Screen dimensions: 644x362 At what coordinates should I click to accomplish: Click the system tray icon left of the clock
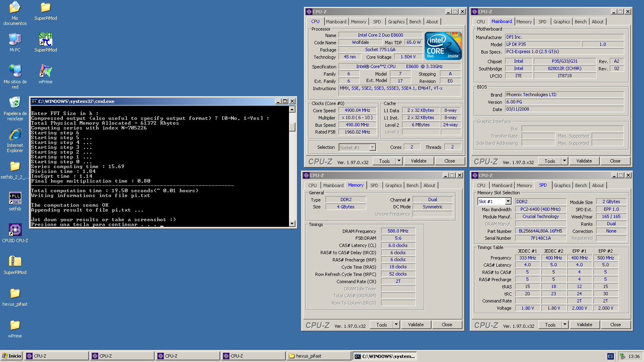click(622, 356)
